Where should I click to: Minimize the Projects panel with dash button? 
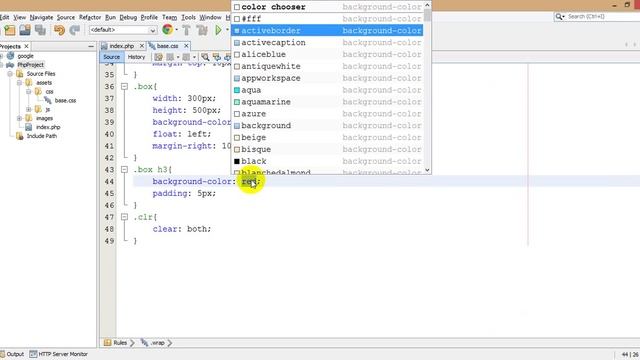click(91, 46)
